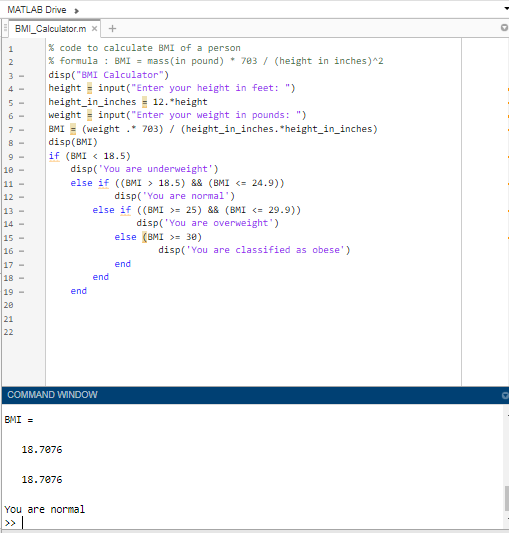The image size is (509, 533).
Task: Click the 'end' keyword on line 17
Action: (x=123, y=264)
